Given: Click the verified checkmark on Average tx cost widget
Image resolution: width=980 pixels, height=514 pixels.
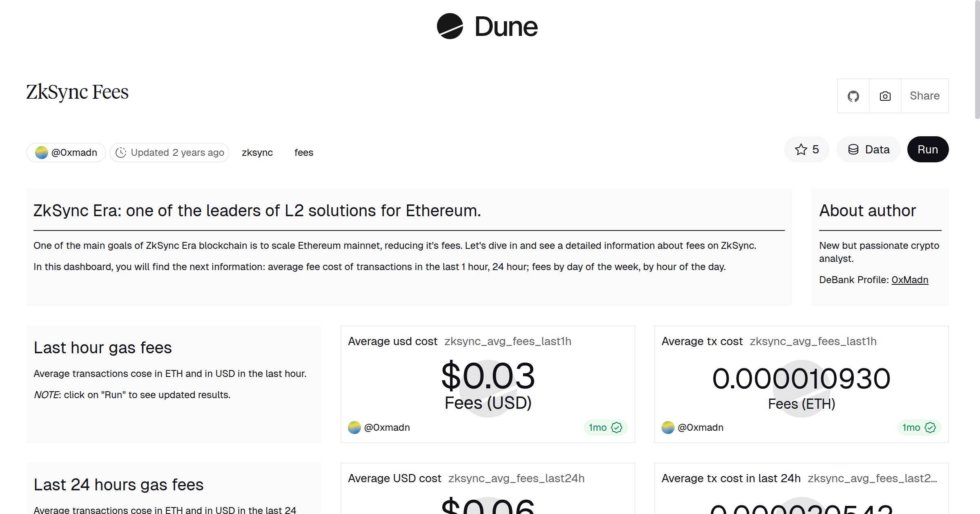Looking at the screenshot, I should 931,428.
